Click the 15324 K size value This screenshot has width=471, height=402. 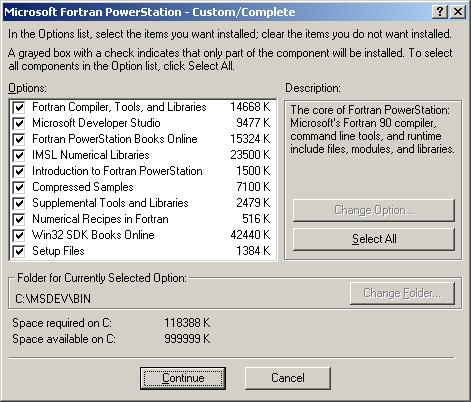point(250,139)
